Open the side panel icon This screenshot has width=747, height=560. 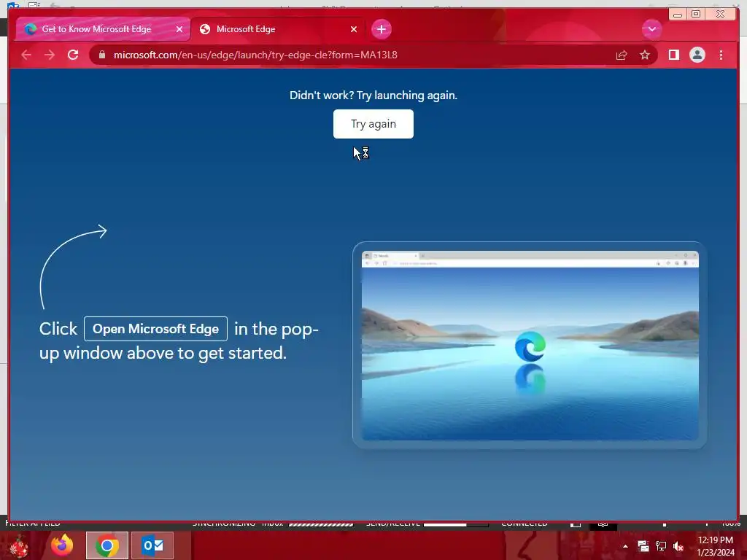point(673,55)
